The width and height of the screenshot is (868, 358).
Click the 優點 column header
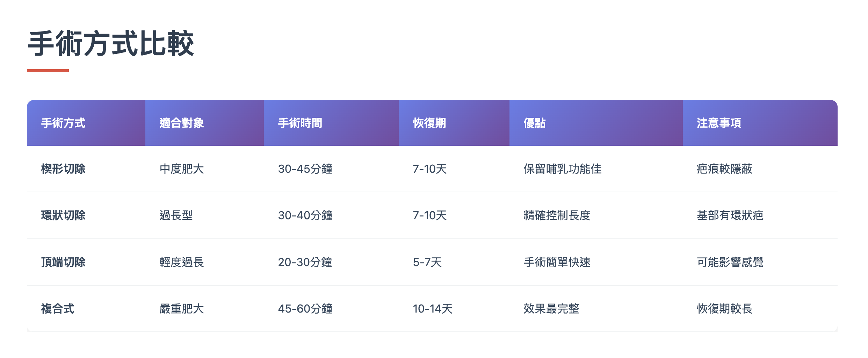[535, 123]
